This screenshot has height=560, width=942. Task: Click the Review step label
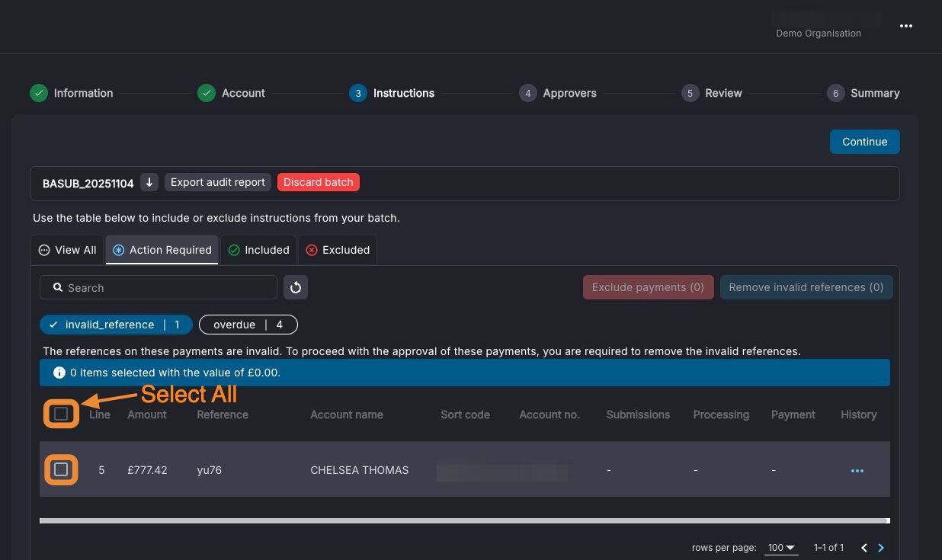(723, 93)
